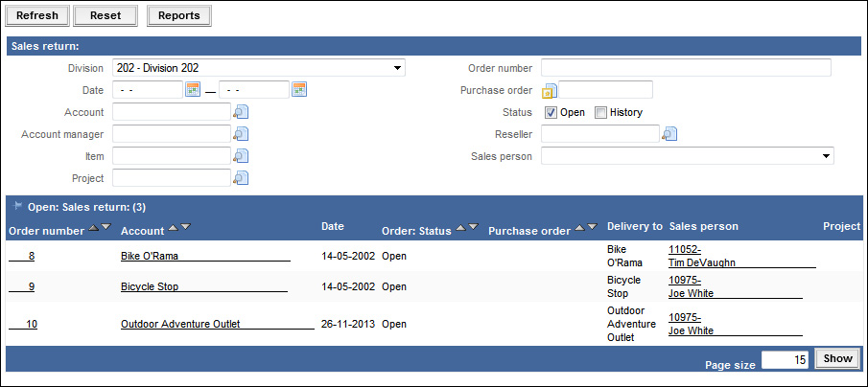
Task: Open calendar picker for start date
Action: [192, 89]
